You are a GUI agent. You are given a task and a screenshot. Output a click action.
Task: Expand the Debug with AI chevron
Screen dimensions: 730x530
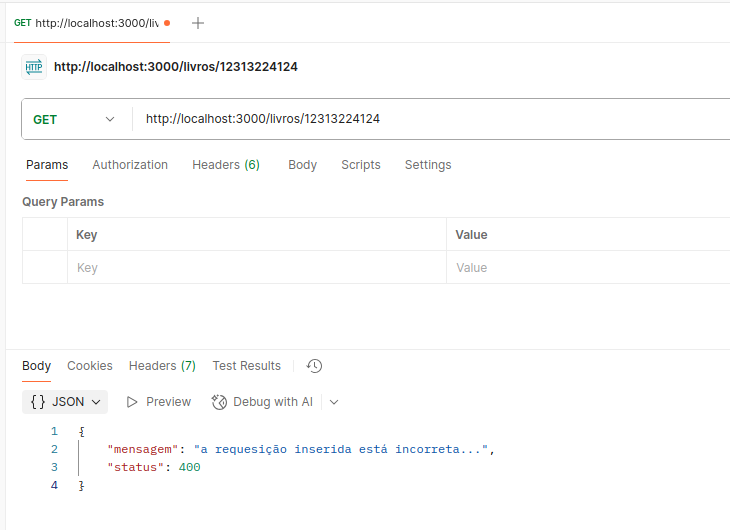pyautogui.click(x=334, y=402)
